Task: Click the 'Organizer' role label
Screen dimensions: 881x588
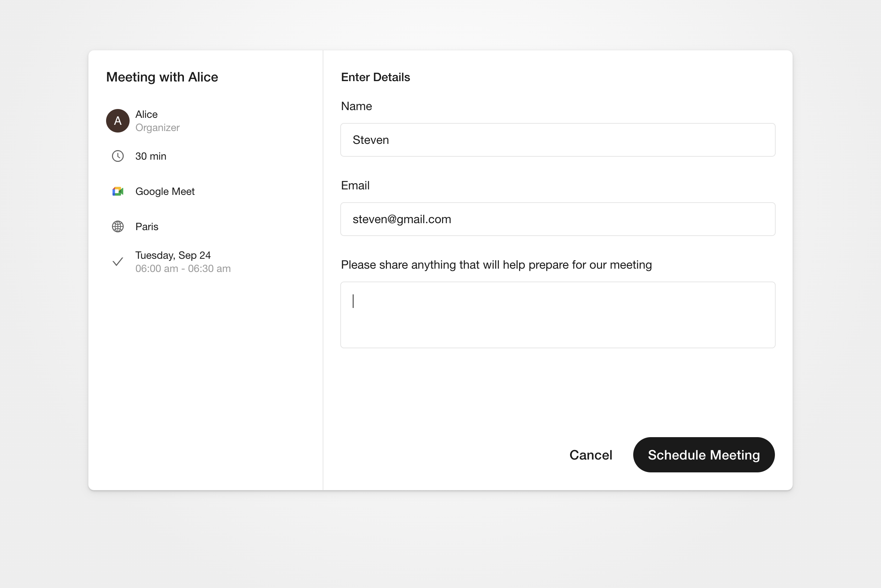Action: click(x=157, y=127)
